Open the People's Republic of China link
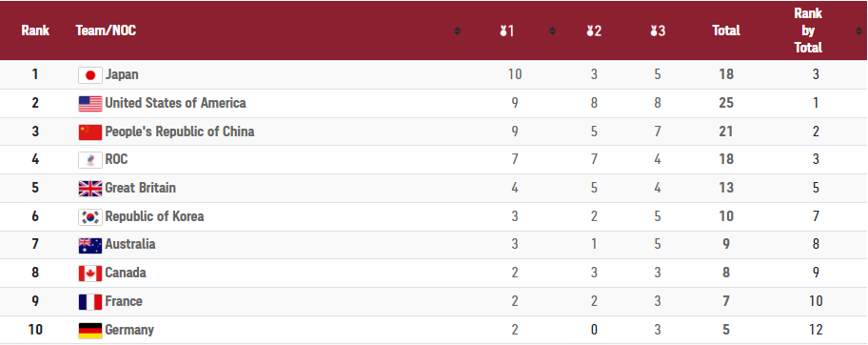 (180, 132)
